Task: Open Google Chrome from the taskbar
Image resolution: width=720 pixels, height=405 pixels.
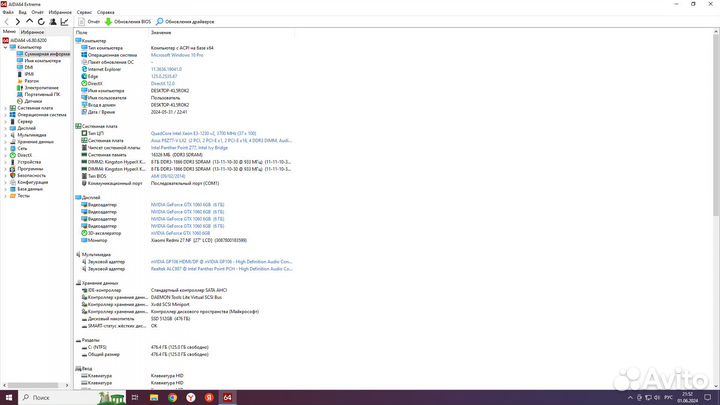Action: (x=173, y=398)
